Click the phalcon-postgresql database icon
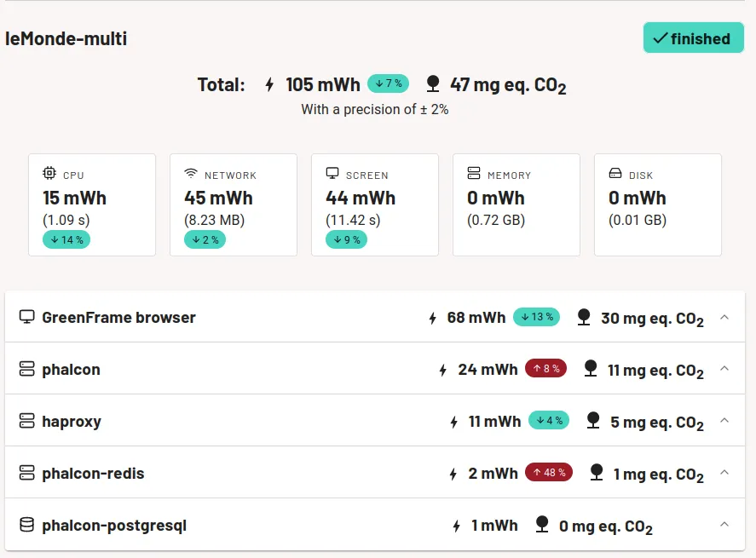Viewport: 756px width, 558px height. [x=26, y=525]
